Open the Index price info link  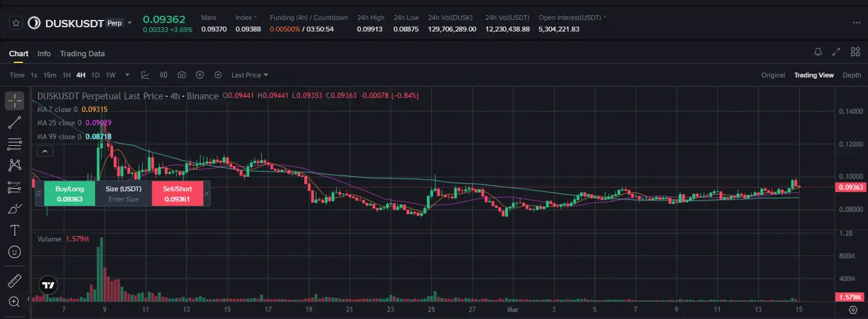tap(246, 18)
